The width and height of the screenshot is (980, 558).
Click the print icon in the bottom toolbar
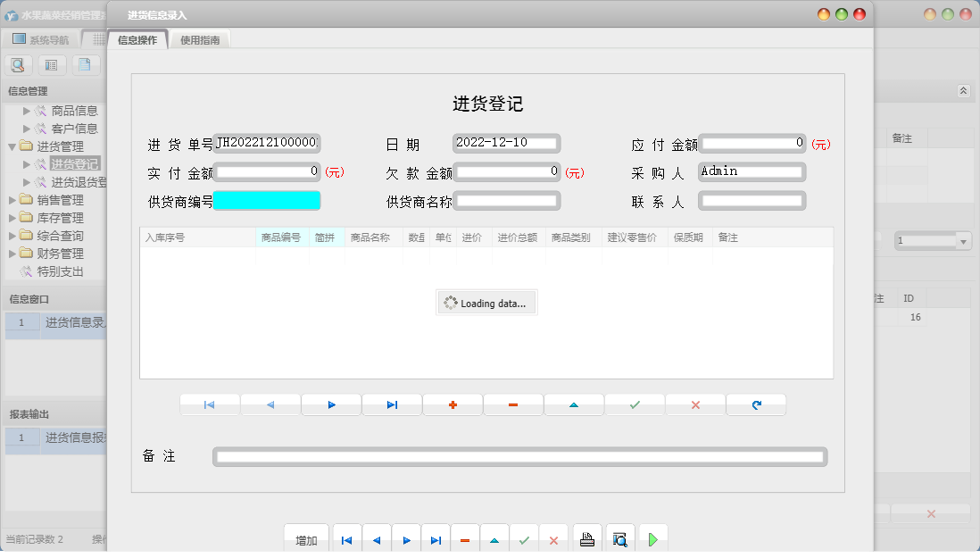point(588,537)
